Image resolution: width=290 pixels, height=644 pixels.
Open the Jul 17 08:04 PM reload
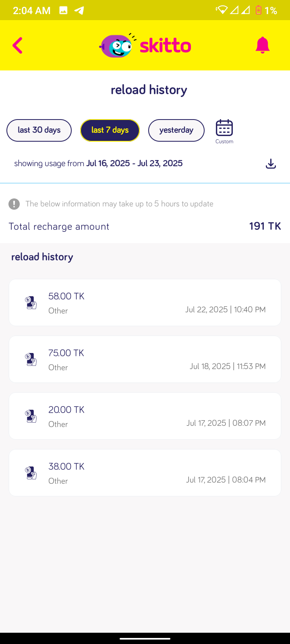coord(145,473)
